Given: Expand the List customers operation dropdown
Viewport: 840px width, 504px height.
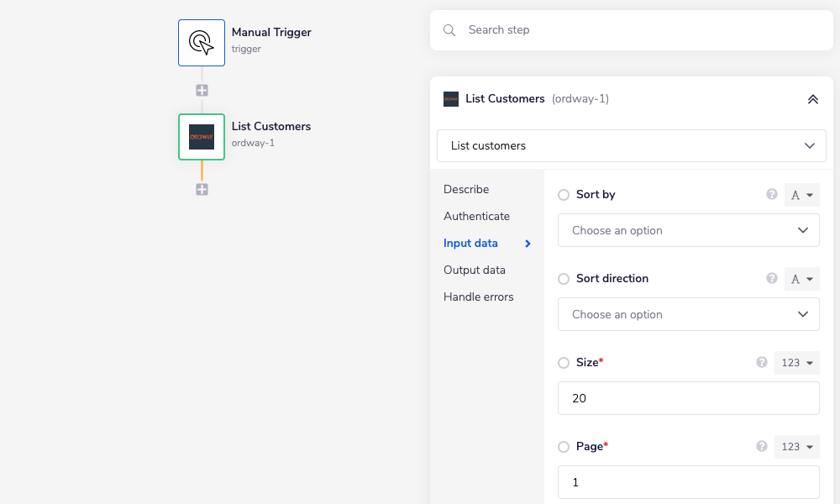Looking at the screenshot, I should coord(631,145).
